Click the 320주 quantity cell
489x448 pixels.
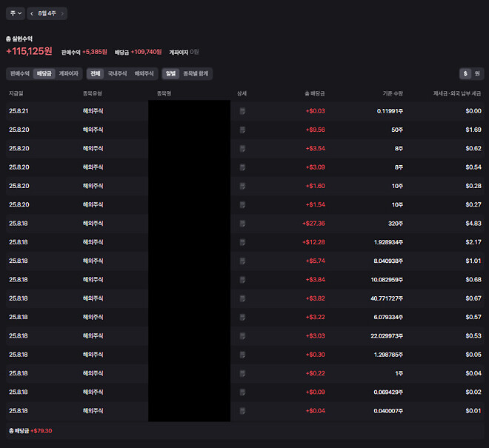(396, 223)
